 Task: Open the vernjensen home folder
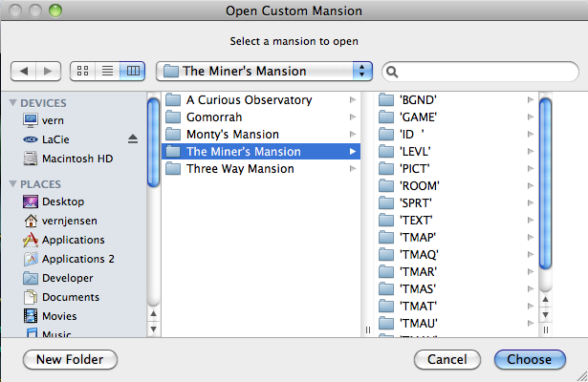pos(72,221)
